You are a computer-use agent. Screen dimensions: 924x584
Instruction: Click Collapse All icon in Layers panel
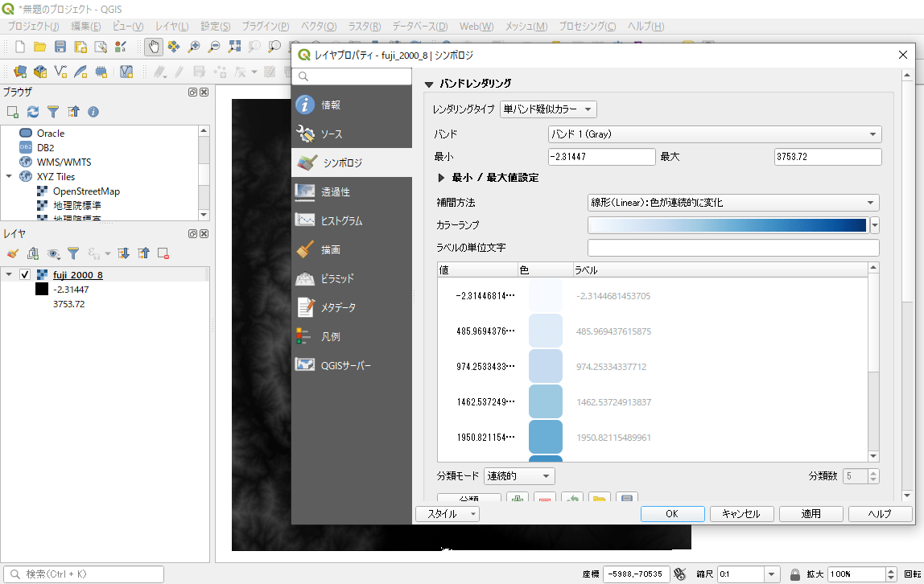coord(143,253)
